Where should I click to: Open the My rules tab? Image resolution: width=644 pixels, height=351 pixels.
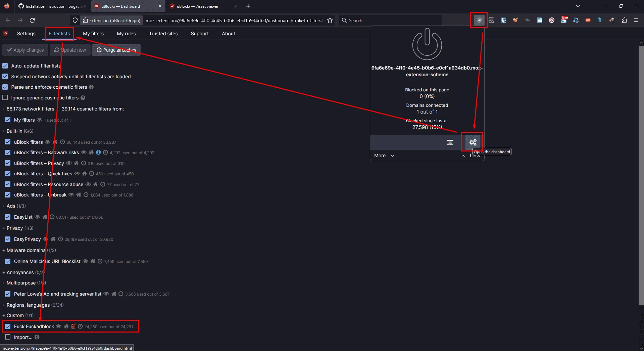point(126,34)
